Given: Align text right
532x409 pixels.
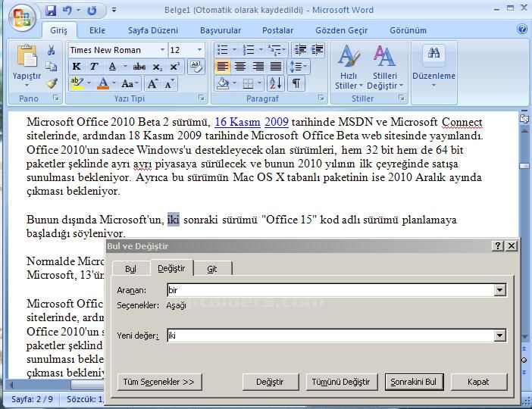Looking at the screenshot, I should tap(258, 67).
